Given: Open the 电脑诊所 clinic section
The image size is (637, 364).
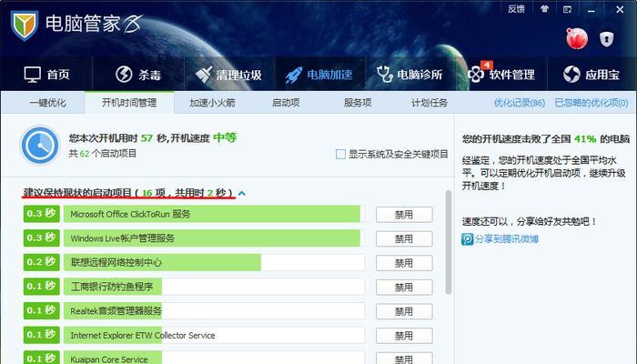Looking at the screenshot, I should tap(409, 75).
